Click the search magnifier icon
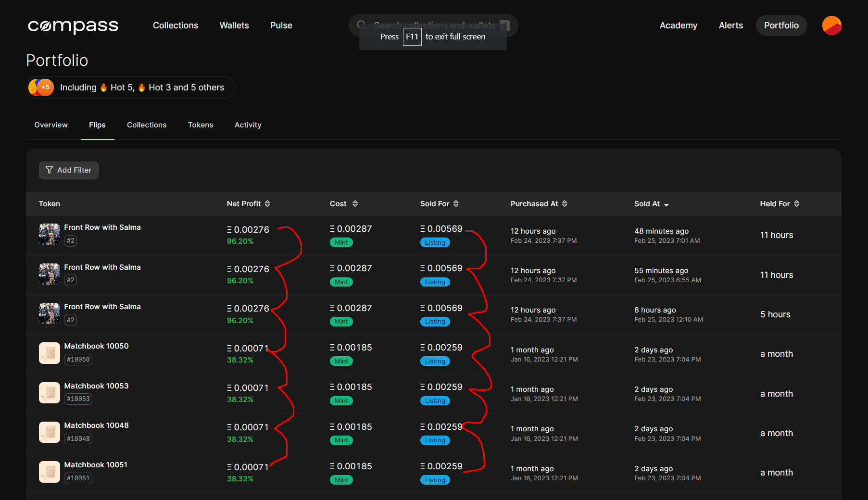This screenshot has width=868, height=500. (x=362, y=25)
